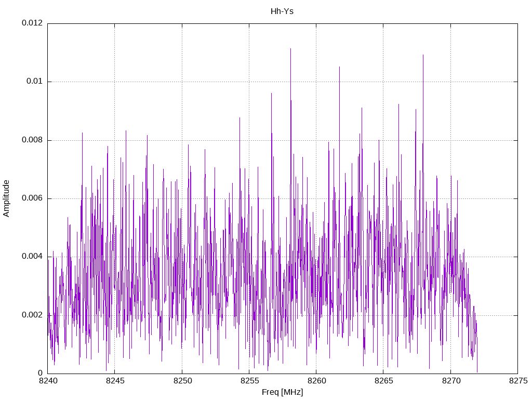This screenshot has width=532, height=399.
Task: Click the 8250 x-axis tick label
Action: (x=182, y=381)
